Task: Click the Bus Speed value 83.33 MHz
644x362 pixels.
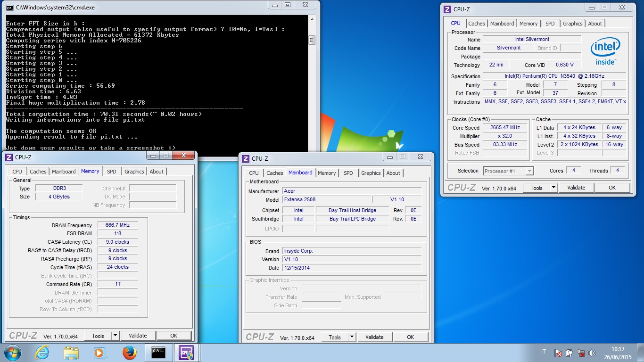Action: click(x=505, y=145)
